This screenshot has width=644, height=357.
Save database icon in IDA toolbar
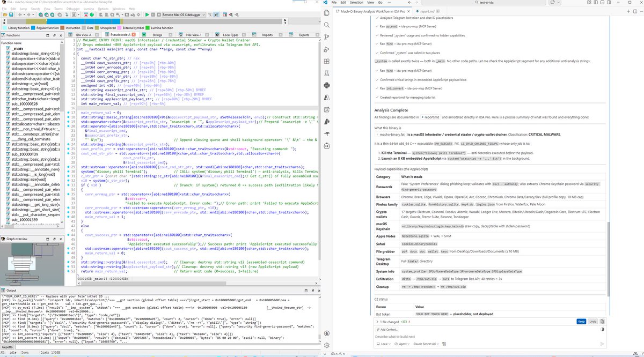coord(11,15)
